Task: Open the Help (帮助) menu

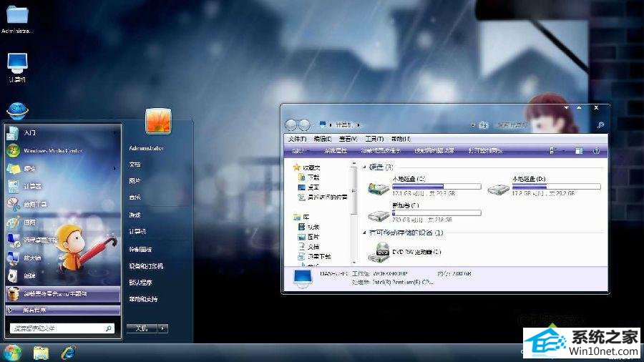Action: (401, 139)
